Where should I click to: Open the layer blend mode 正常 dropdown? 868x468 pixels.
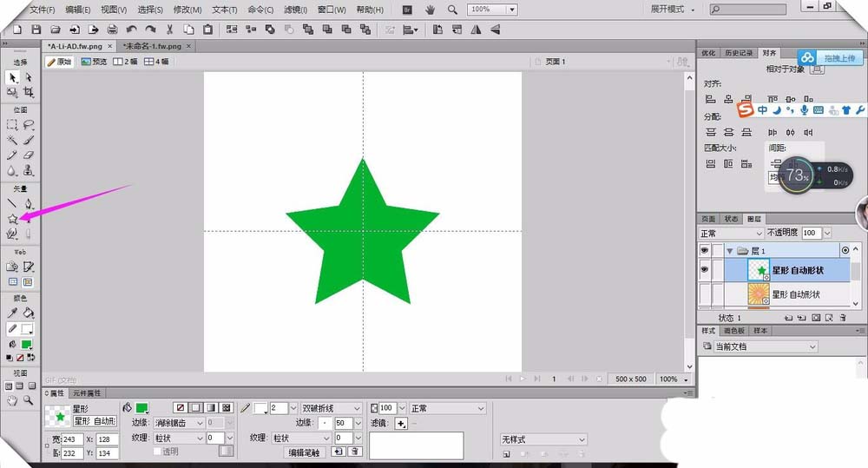tap(729, 234)
